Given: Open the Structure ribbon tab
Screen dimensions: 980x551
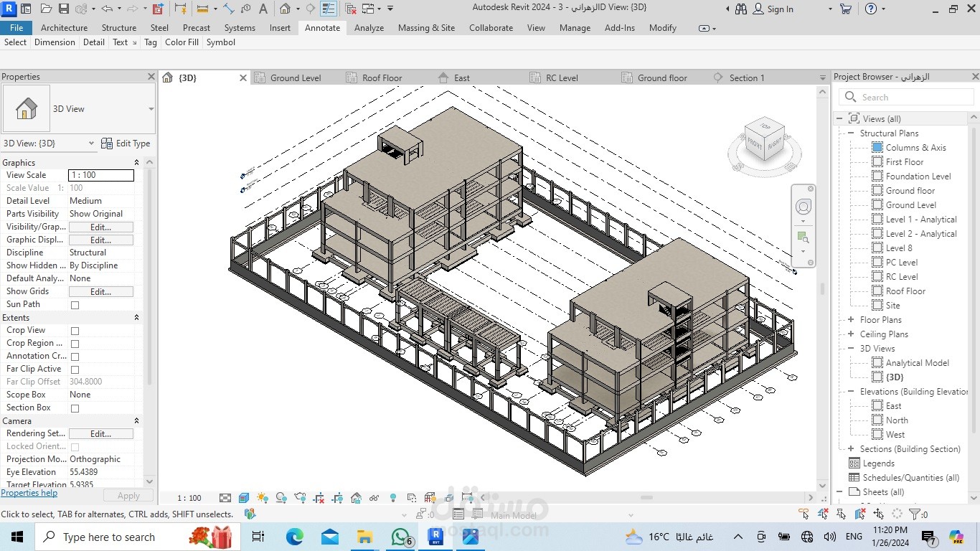Looking at the screenshot, I should pos(118,28).
